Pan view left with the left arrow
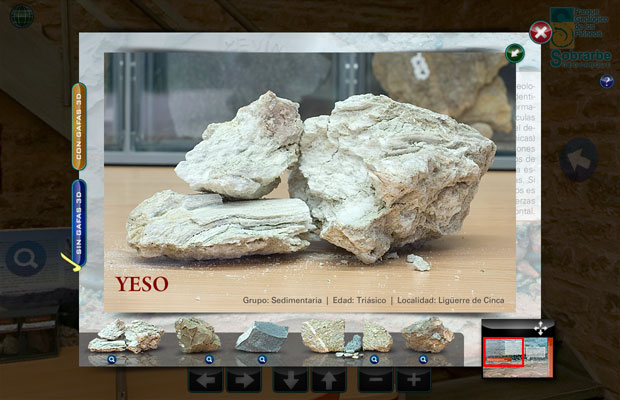 coord(205,380)
